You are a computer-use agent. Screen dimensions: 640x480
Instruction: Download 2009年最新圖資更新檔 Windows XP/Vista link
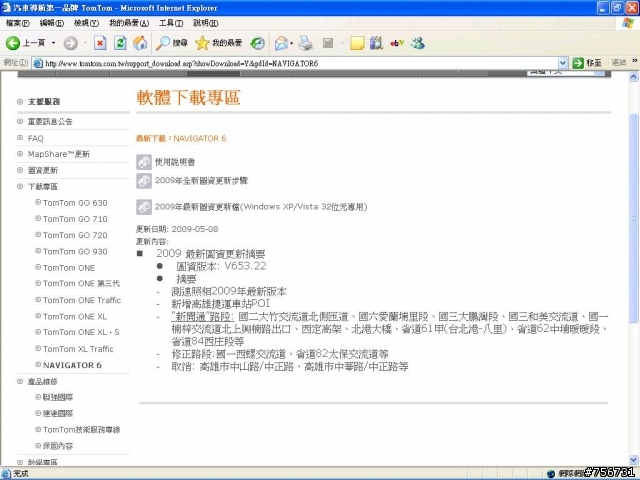click(261, 207)
